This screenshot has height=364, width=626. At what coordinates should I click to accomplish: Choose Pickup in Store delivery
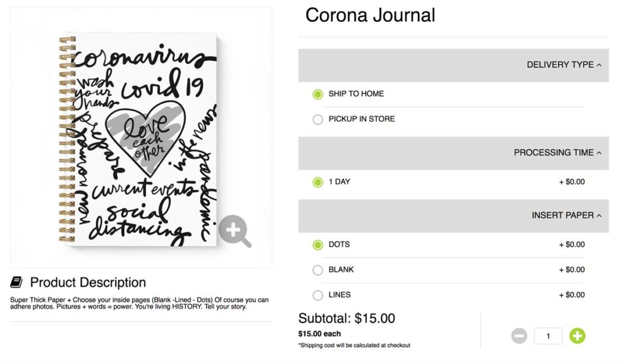(x=318, y=119)
